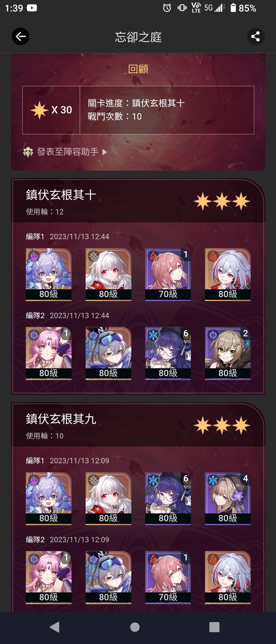Tap the back arrow icon
276x644 pixels.
point(20,37)
